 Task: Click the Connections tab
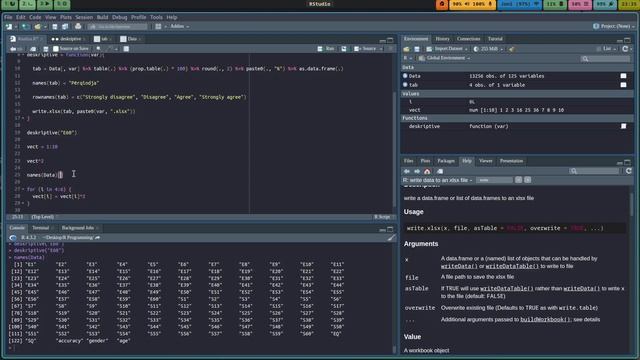(x=469, y=39)
